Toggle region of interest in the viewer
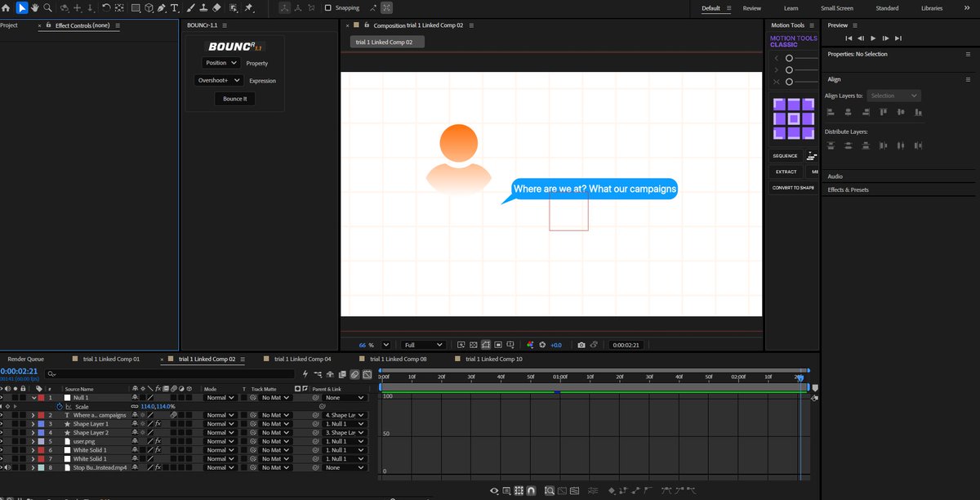 point(498,345)
